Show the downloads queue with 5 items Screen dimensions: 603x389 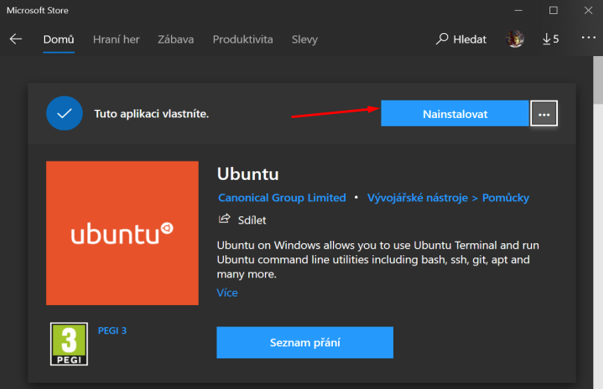[551, 39]
